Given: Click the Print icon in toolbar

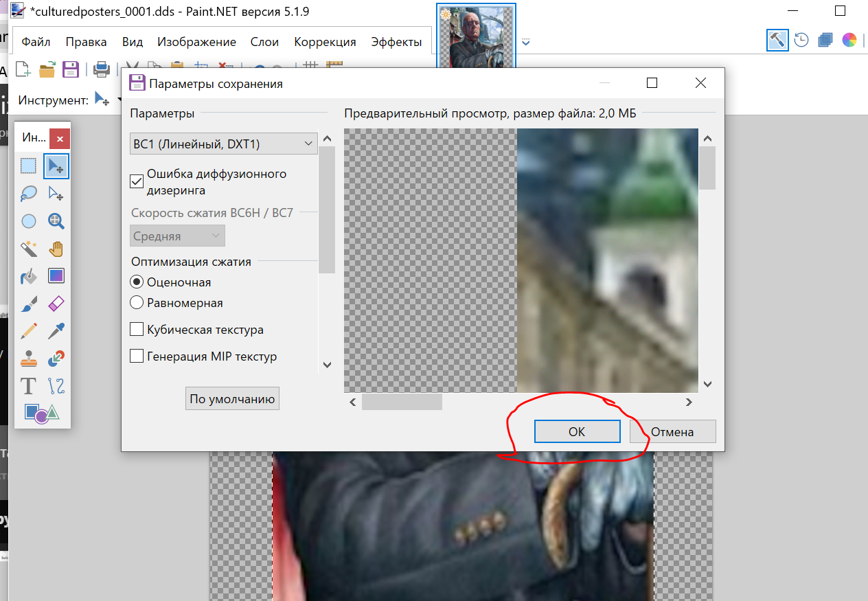Looking at the screenshot, I should (x=102, y=69).
